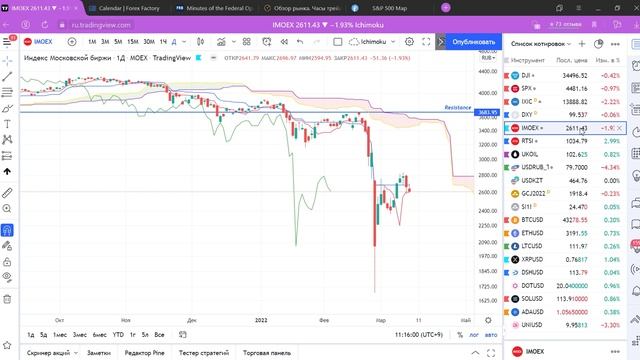The width and height of the screenshot is (640, 360).
Task: Toggle stay in drawing mode
Action: pyautogui.click(x=7, y=246)
